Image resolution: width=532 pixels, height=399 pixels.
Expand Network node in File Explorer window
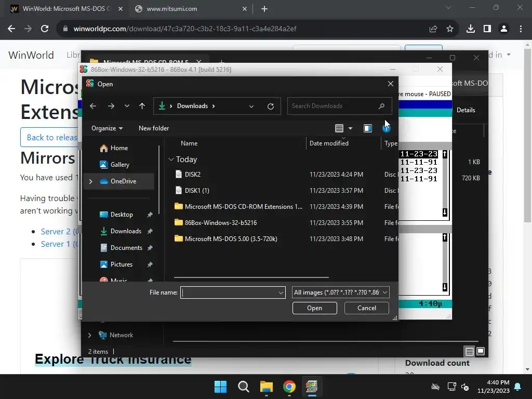point(89,335)
